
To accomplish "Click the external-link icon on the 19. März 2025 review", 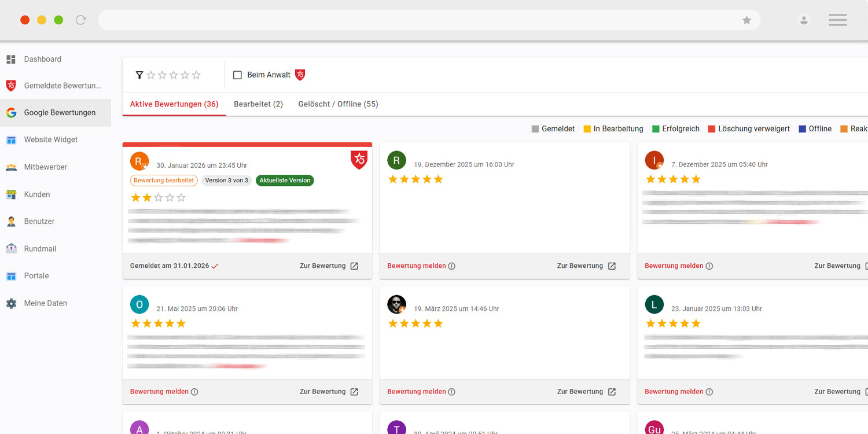I will 612,392.
